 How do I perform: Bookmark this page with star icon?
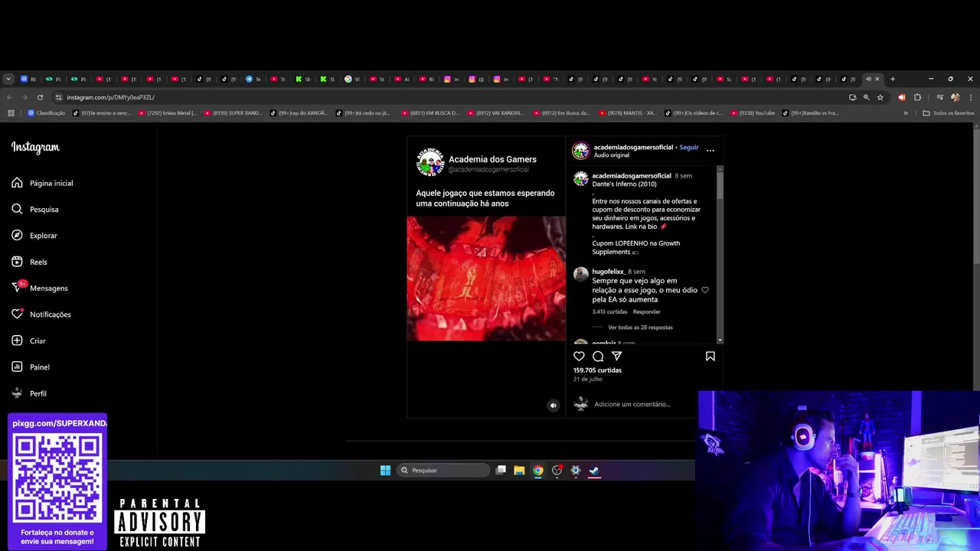880,97
